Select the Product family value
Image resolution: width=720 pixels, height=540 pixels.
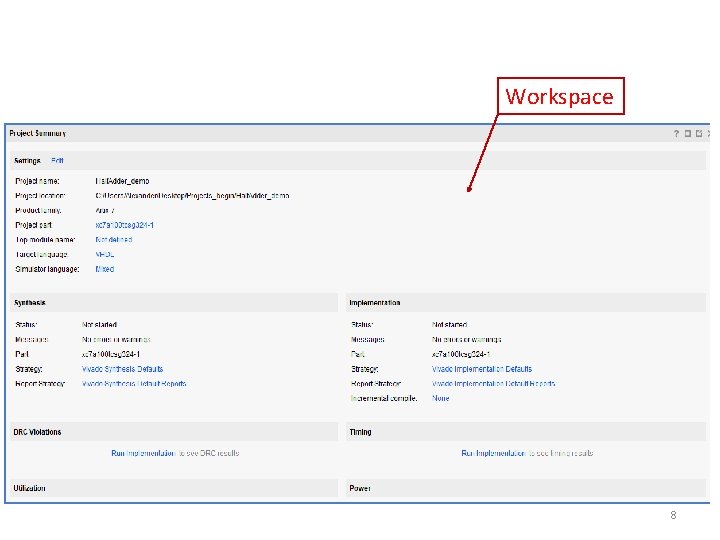[x=105, y=211]
